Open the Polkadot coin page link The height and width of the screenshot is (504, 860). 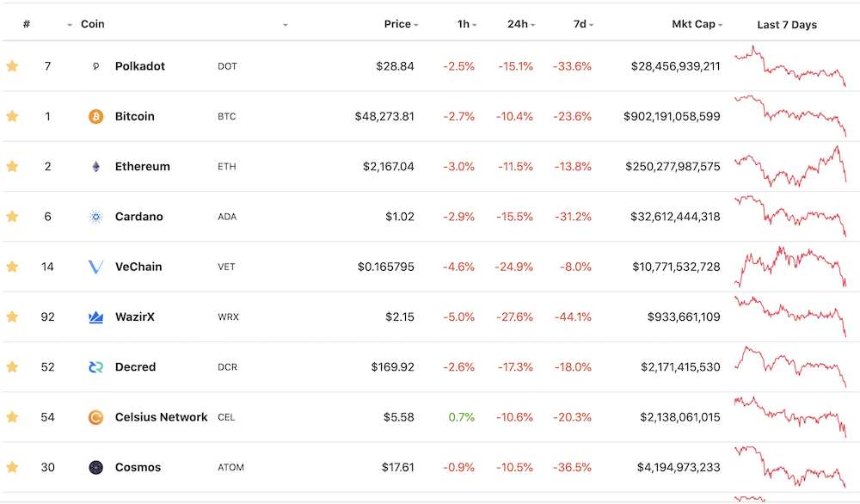click(x=140, y=66)
